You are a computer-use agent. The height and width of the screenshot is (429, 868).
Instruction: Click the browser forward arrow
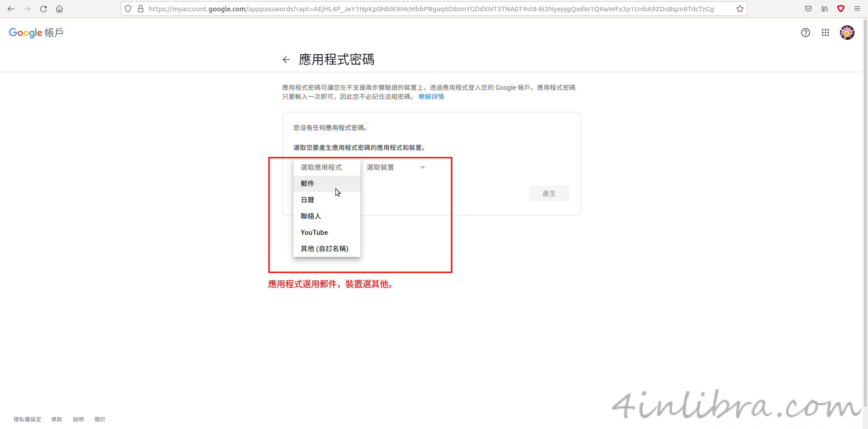(x=27, y=9)
